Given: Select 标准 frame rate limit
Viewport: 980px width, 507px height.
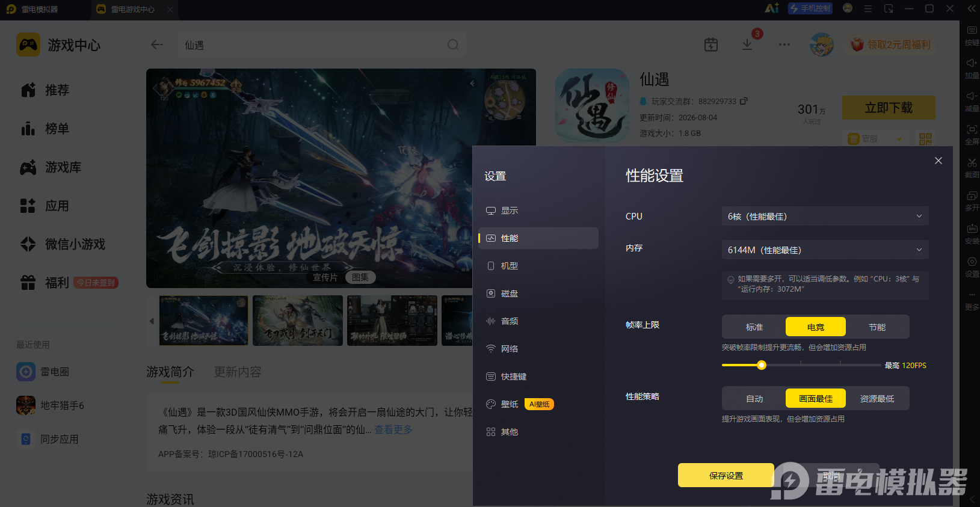Looking at the screenshot, I should (x=754, y=327).
